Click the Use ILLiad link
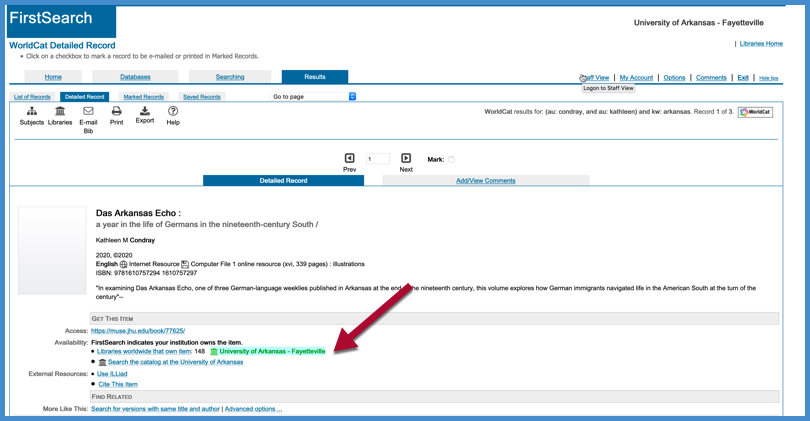 click(x=112, y=374)
